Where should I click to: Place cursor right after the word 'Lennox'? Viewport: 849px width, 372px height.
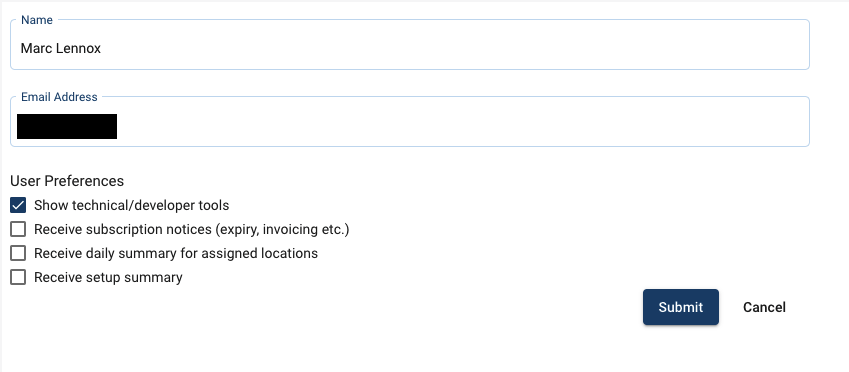102,48
